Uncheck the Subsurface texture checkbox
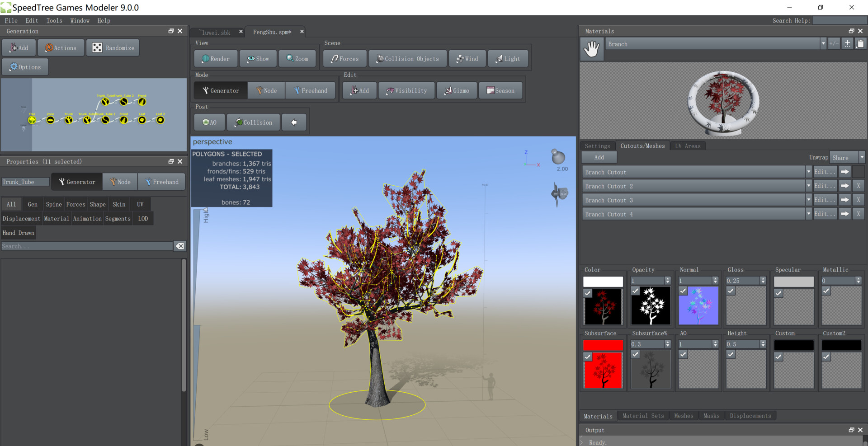Image resolution: width=868 pixels, height=446 pixels. pyautogui.click(x=587, y=357)
